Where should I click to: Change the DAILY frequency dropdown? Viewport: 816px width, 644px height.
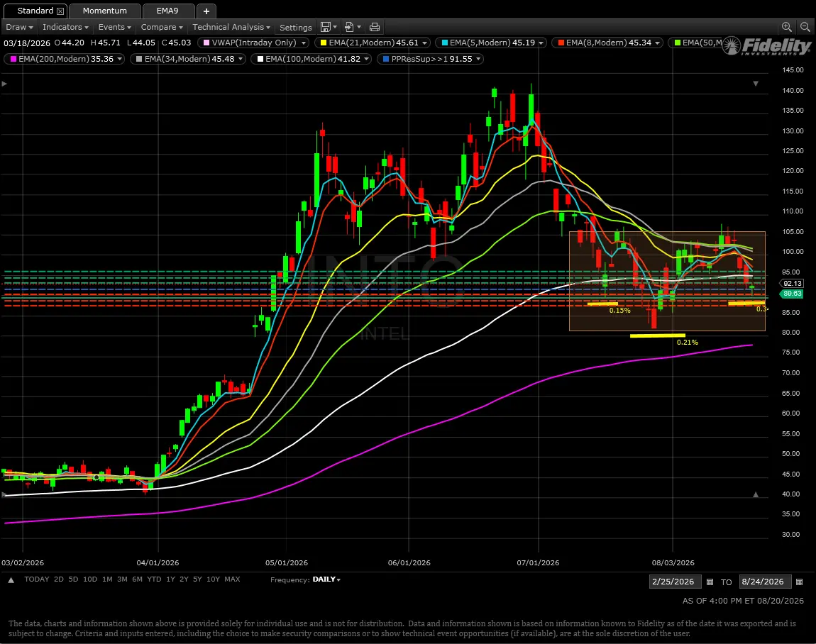(327, 579)
